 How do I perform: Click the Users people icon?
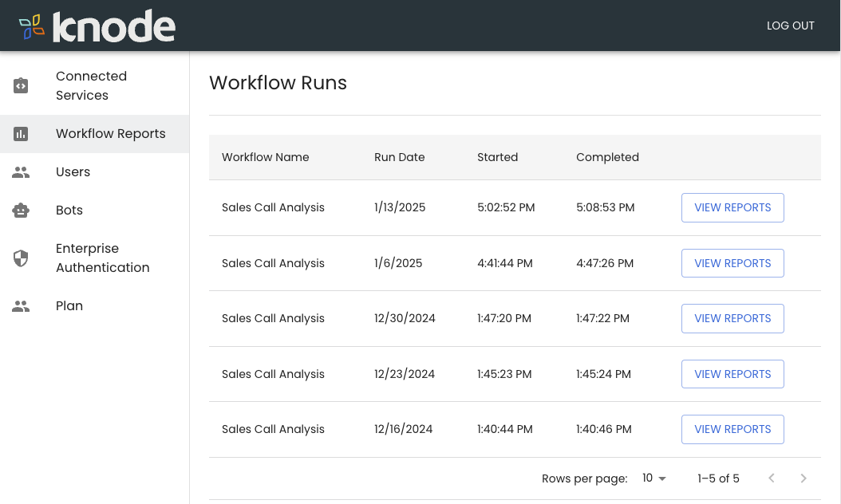(22, 172)
